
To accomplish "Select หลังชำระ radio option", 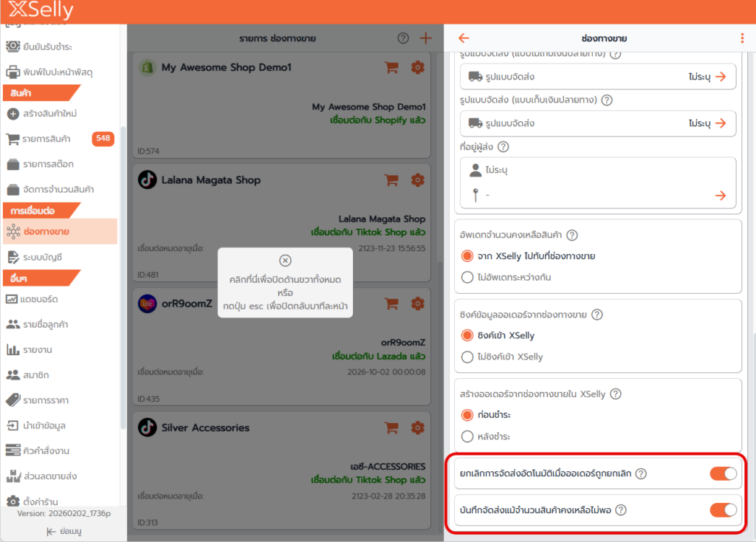I will click(467, 436).
